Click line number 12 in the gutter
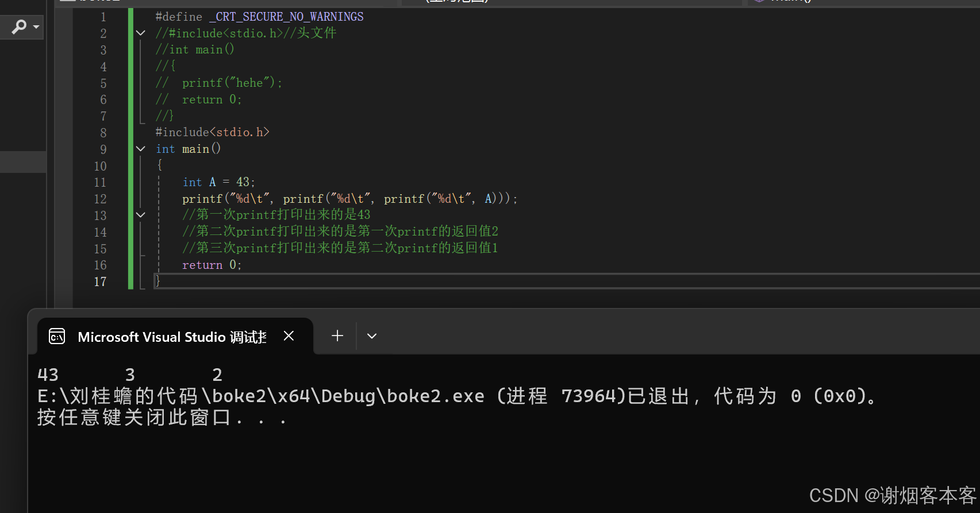The image size is (980, 513). pyautogui.click(x=100, y=199)
